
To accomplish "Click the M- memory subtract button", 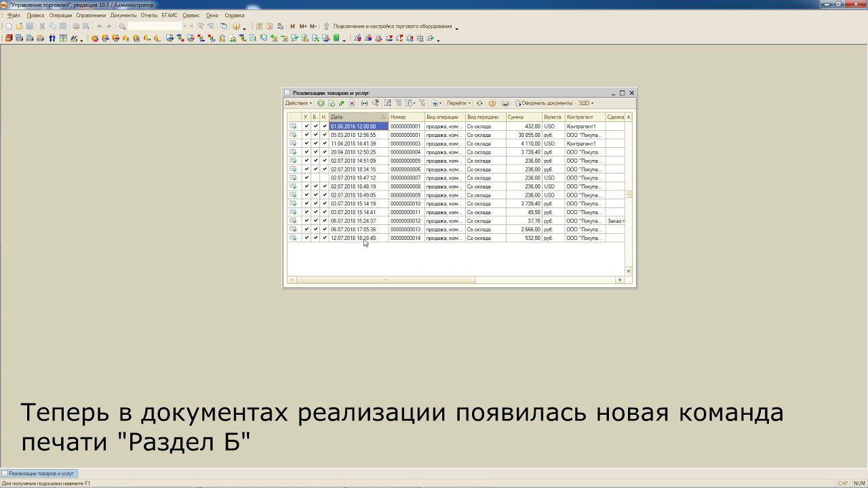I will [313, 26].
